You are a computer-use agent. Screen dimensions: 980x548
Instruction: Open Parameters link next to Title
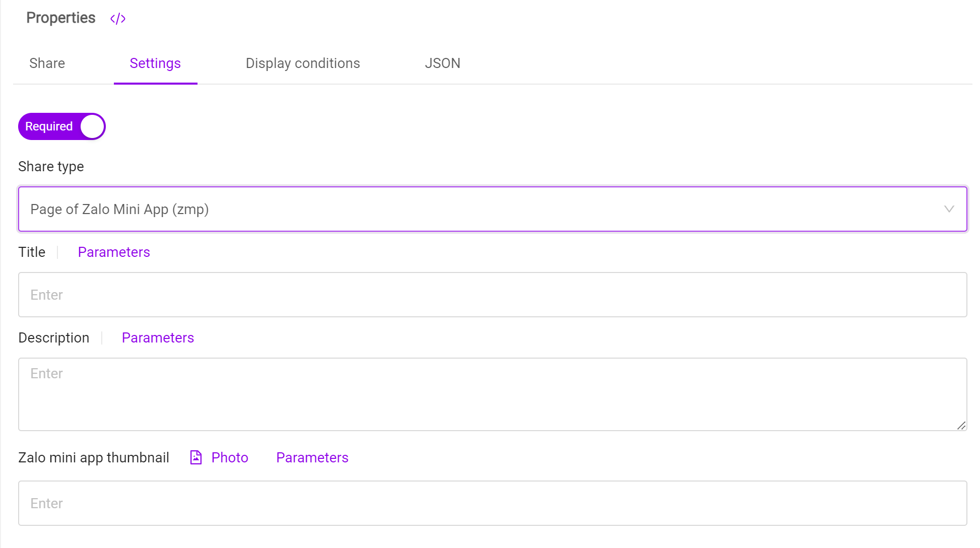point(114,252)
